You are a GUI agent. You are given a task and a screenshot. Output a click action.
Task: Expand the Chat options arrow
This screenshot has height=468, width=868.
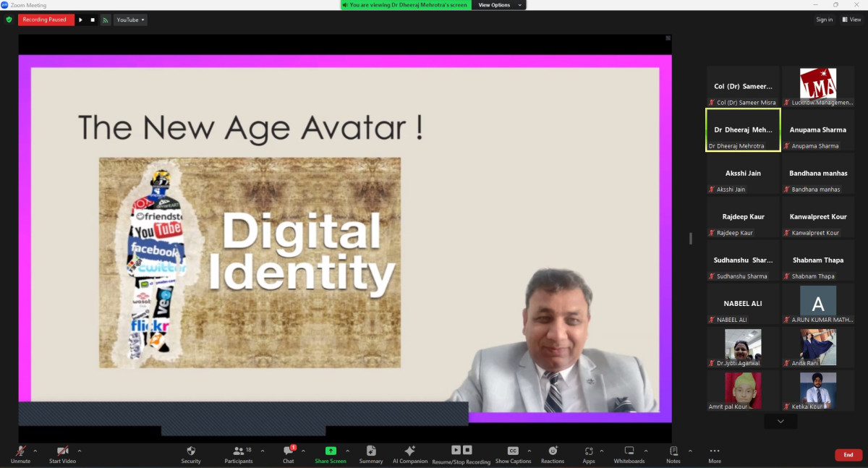click(303, 451)
